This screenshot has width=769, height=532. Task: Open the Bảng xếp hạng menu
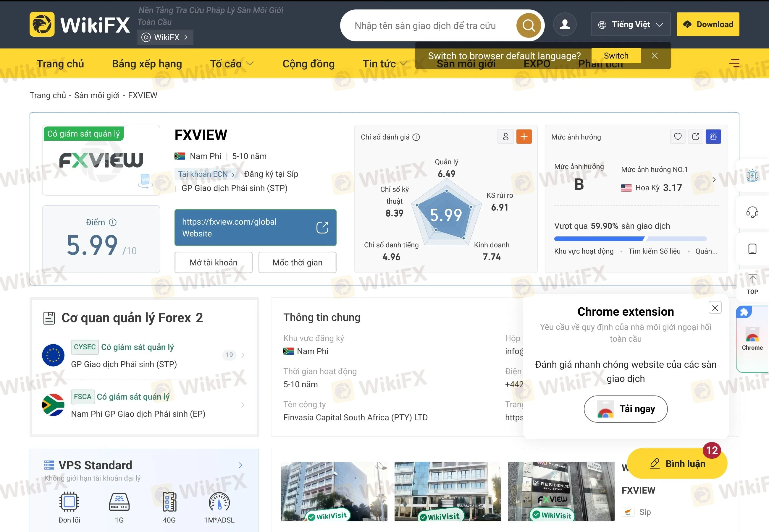[x=147, y=63]
